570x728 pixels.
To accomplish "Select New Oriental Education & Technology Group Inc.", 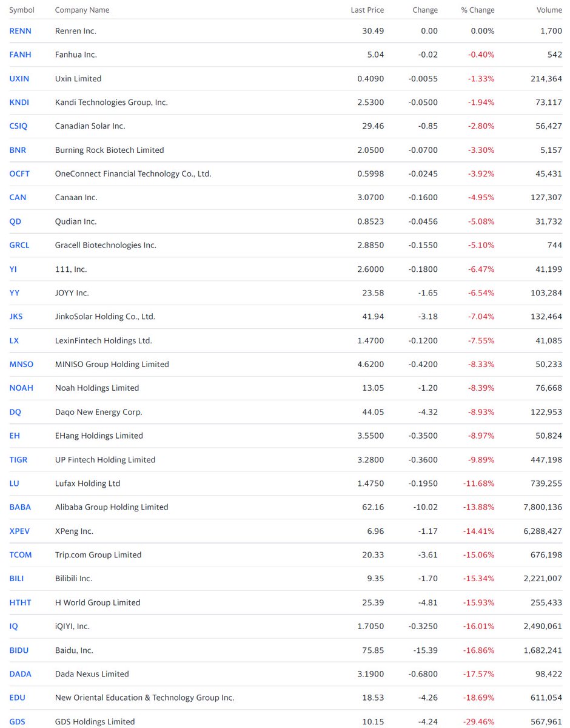I will coord(145,698).
